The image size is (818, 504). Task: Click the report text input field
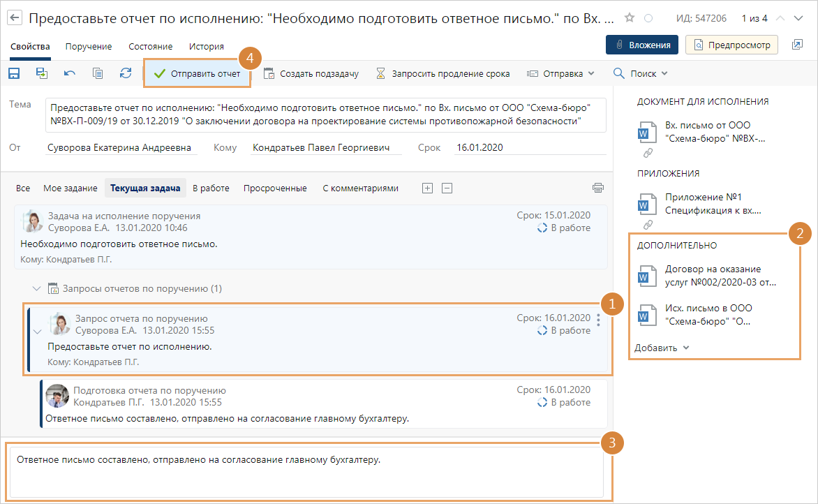(x=306, y=472)
